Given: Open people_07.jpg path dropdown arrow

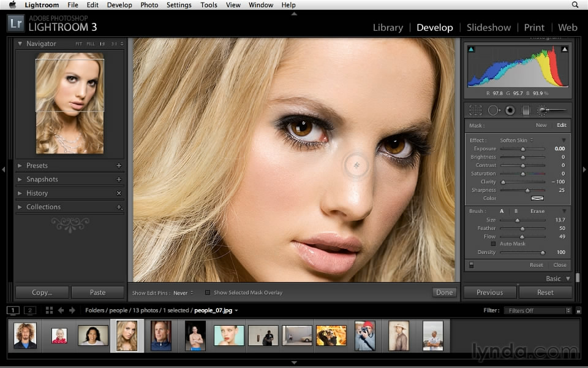Looking at the screenshot, I should pyautogui.click(x=236, y=310).
